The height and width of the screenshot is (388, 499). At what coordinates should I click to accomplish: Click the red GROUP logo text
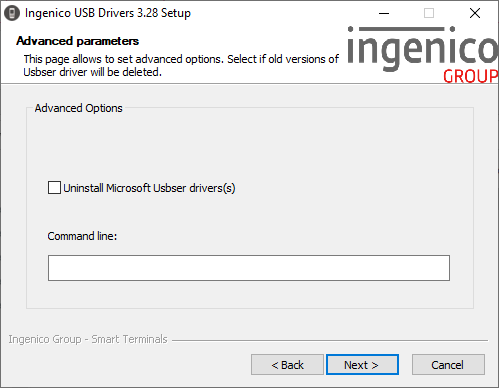[470, 76]
